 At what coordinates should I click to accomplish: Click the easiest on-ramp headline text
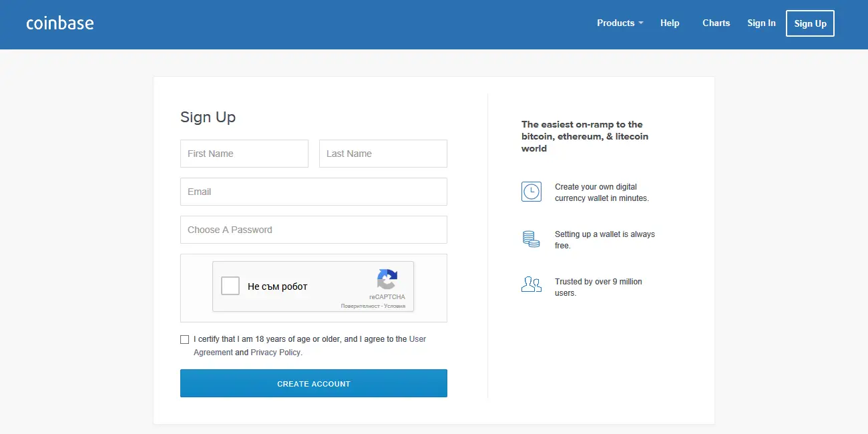[585, 136]
